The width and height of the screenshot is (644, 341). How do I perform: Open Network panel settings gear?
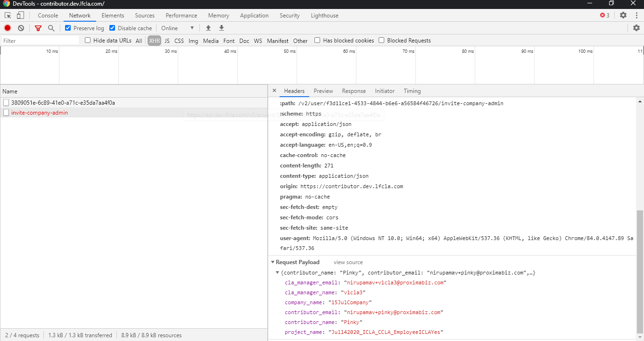click(x=636, y=28)
